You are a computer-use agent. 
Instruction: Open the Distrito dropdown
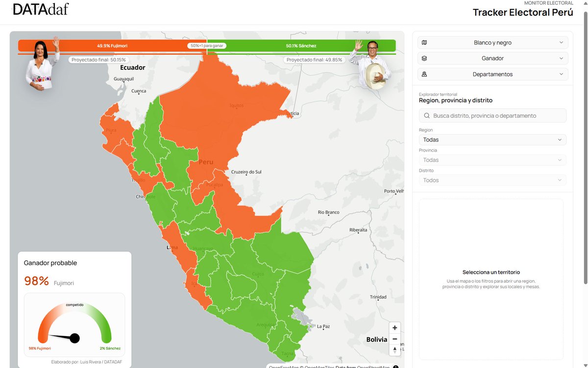click(x=492, y=180)
